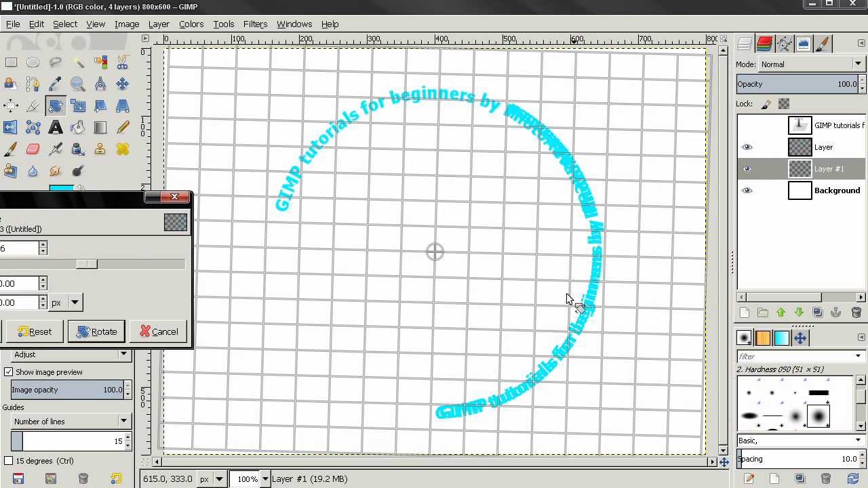
Task: Open the Select menu
Action: pos(65,24)
